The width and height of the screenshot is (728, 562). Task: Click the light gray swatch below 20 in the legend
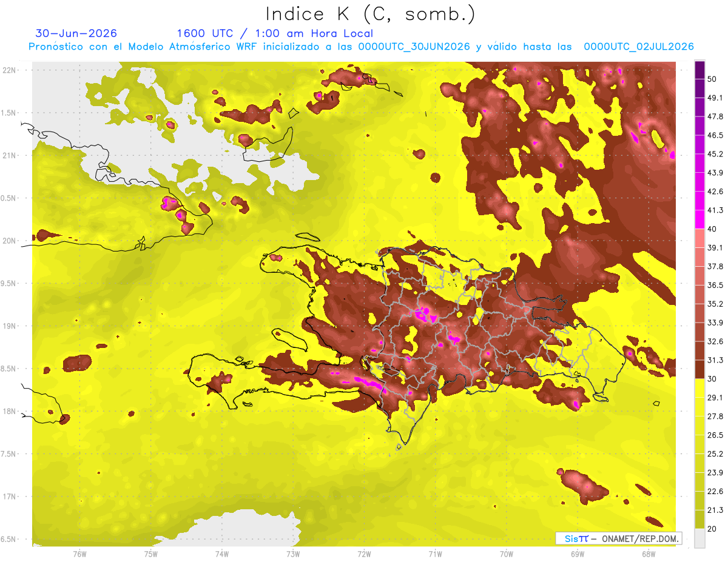(699, 538)
